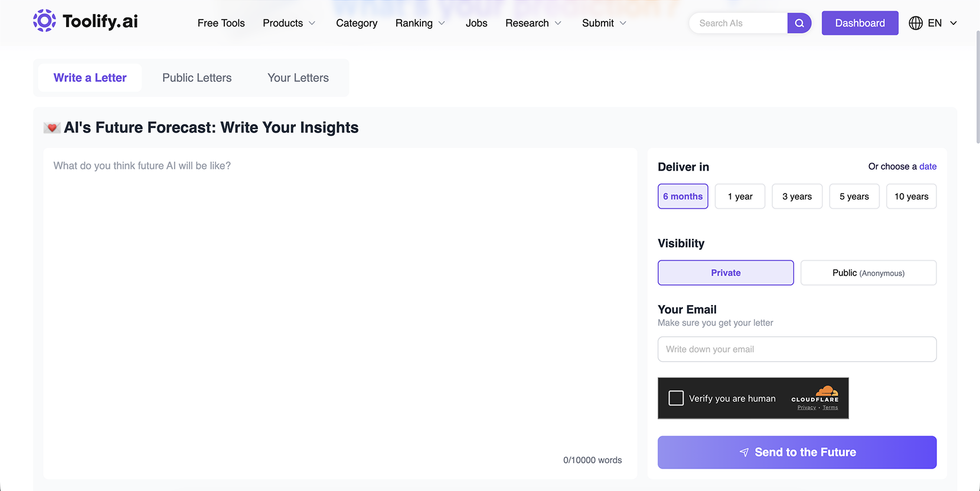Select Private visibility option

click(726, 273)
